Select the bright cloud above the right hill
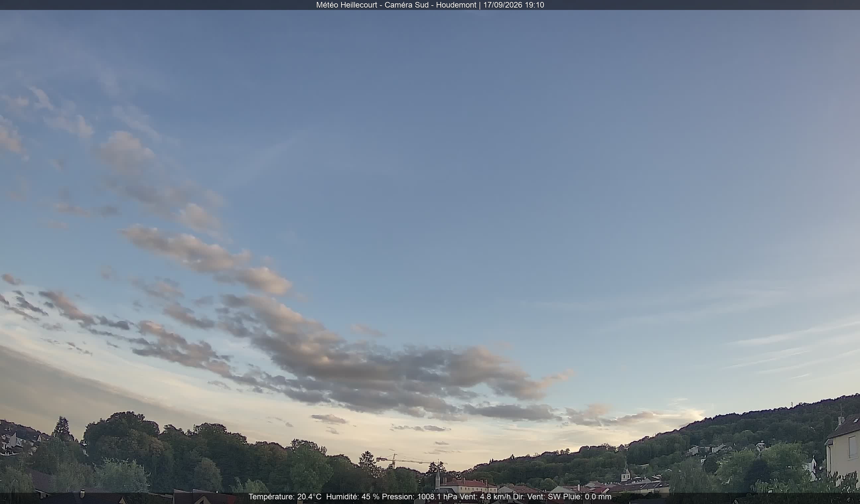The width and height of the screenshot is (860, 504). 693,415
